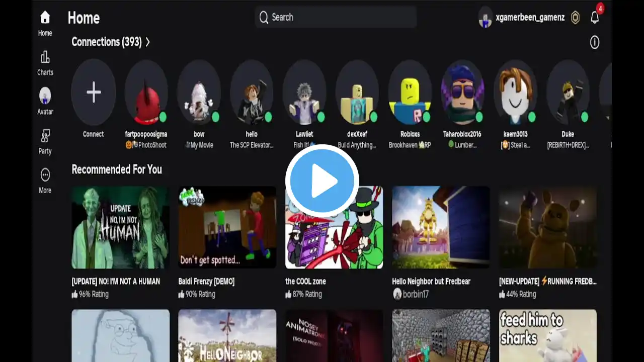The height and width of the screenshot is (362, 644).
Task: Click Robloxs's "Brookhaven RP" status
Action: coord(410,145)
